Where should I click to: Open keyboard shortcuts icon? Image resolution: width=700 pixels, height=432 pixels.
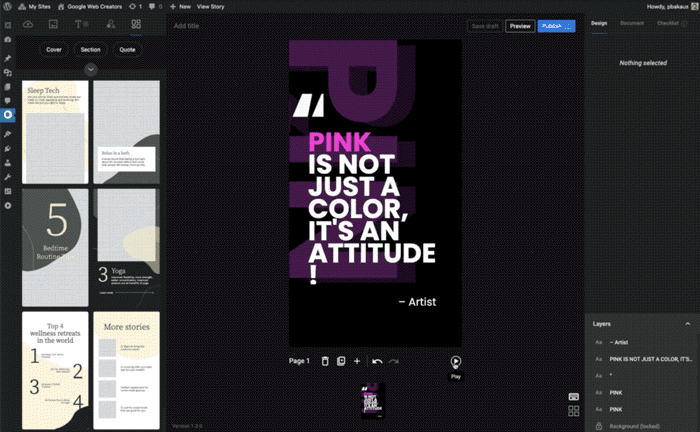(574, 396)
